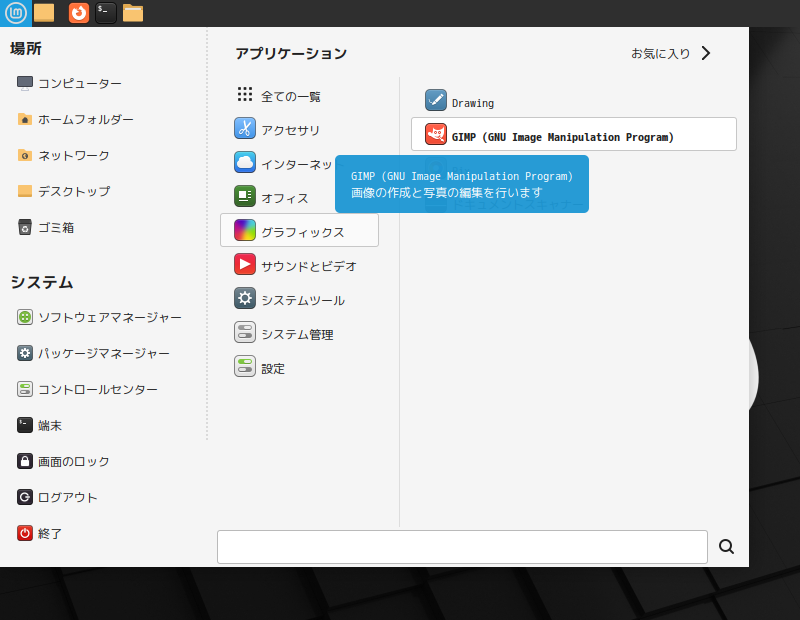
Task: Choose ログアウト to log out
Action: click(x=57, y=497)
